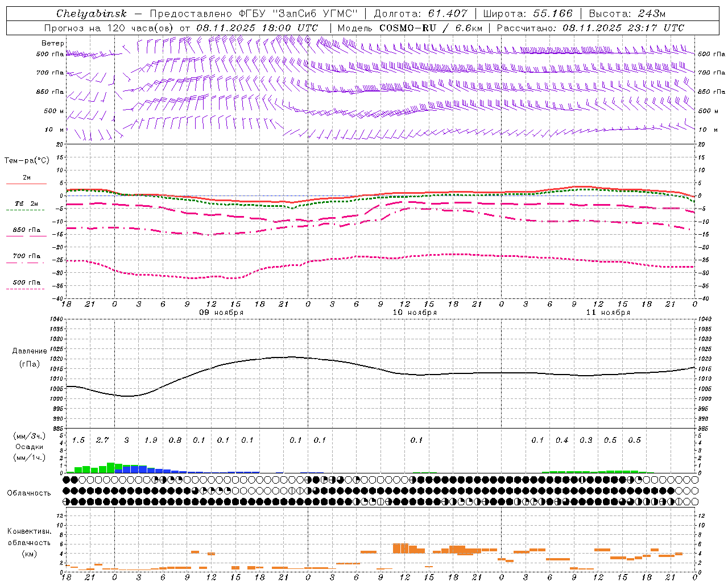The image size is (728, 582).
Task: Select the 'Долгота: 61.407' longitude value
Action: [x=420, y=14]
